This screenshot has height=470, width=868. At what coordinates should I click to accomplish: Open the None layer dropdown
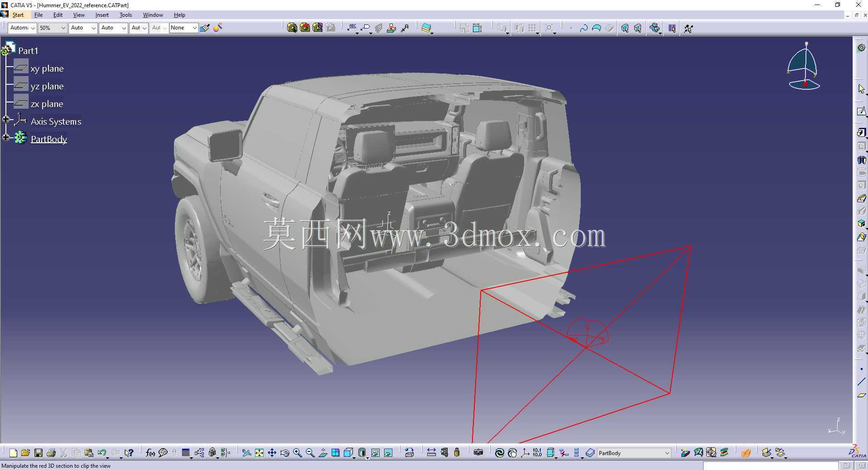coord(183,28)
